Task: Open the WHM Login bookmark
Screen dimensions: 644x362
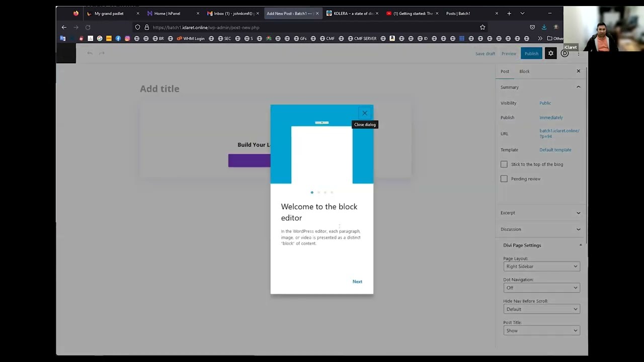Action: click(191, 38)
